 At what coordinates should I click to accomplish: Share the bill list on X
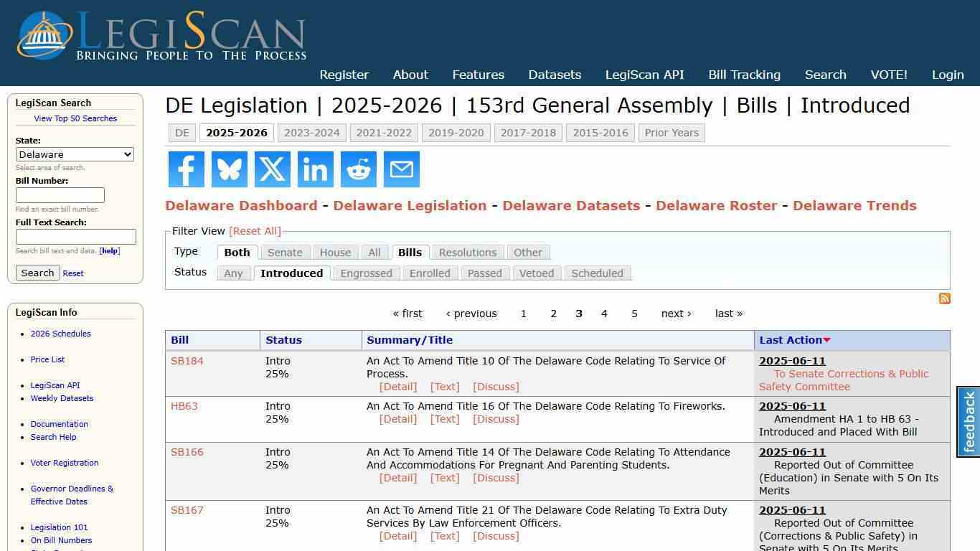(x=272, y=169)
